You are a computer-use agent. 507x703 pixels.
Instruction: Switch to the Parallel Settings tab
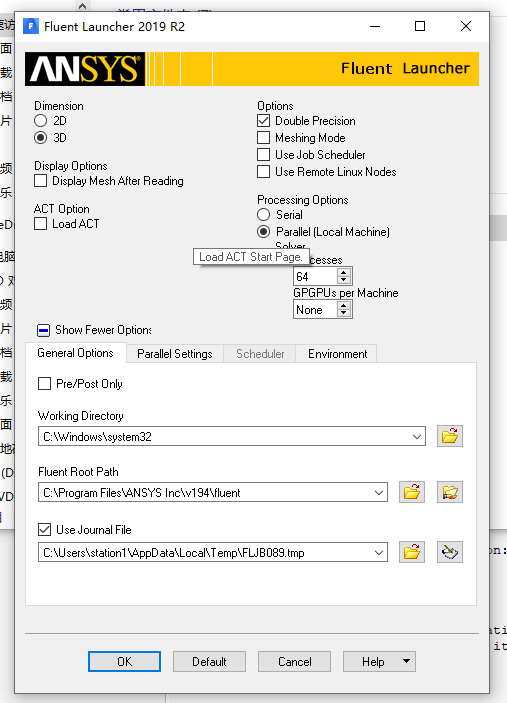click(175, 354)
